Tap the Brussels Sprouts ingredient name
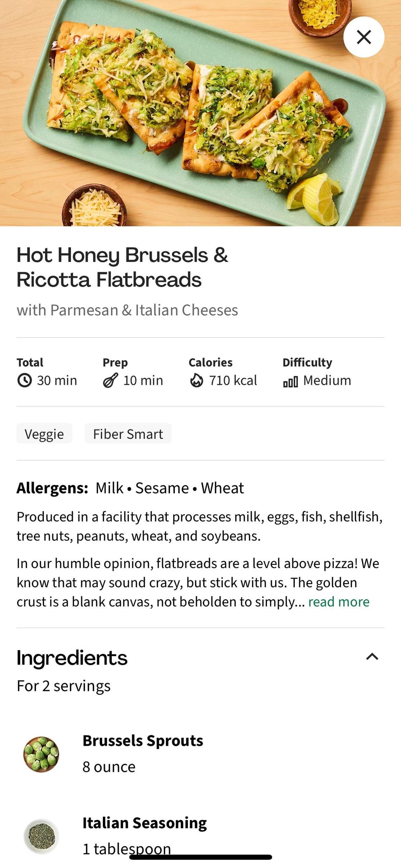Viewport: 401px width, 868px height. point(143,741)
